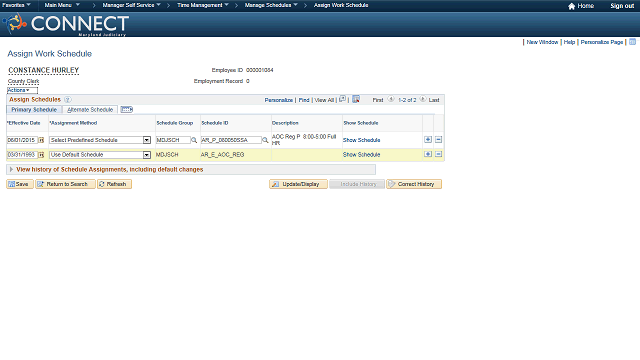The height and width of the screenshot is (360, 640).
Task: Click the Assign Schedules help icon
Action: tap(68, 100)
